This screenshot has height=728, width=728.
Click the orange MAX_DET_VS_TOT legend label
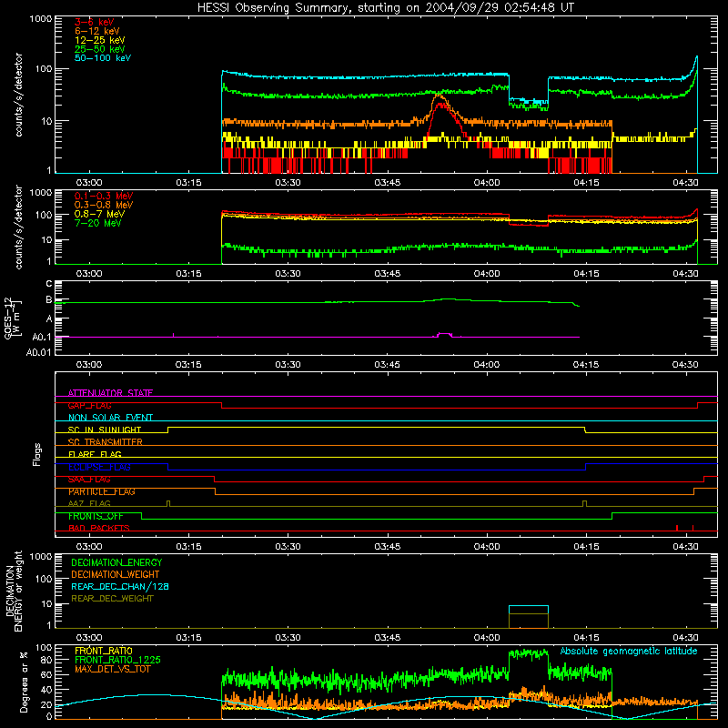coord(112,669)
